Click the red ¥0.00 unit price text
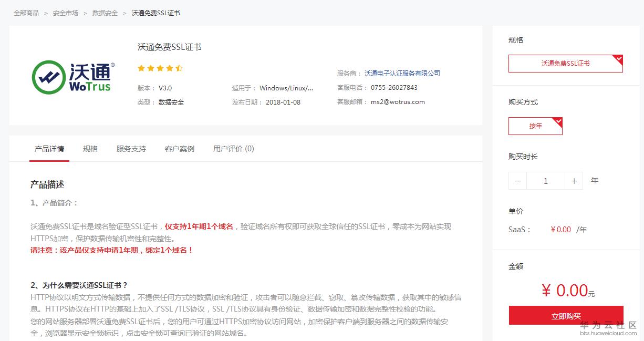Viewport: 644px width, 341px height. [561, 229]
